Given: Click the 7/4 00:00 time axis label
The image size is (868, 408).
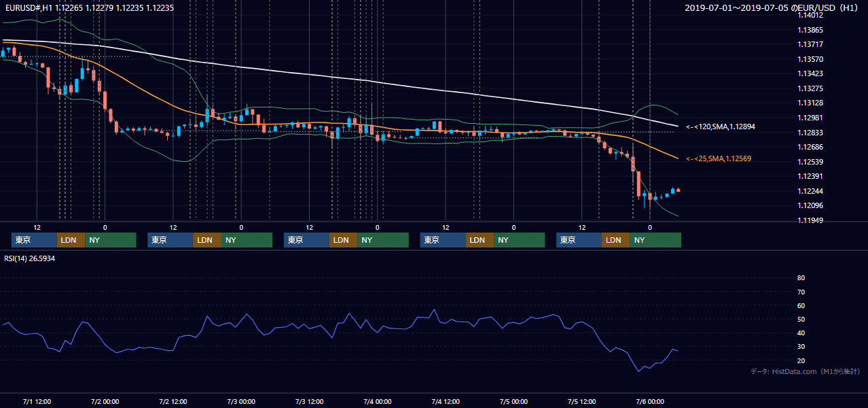Looking at the screenshot, I should pyautogui.click(x=378, y=401).
